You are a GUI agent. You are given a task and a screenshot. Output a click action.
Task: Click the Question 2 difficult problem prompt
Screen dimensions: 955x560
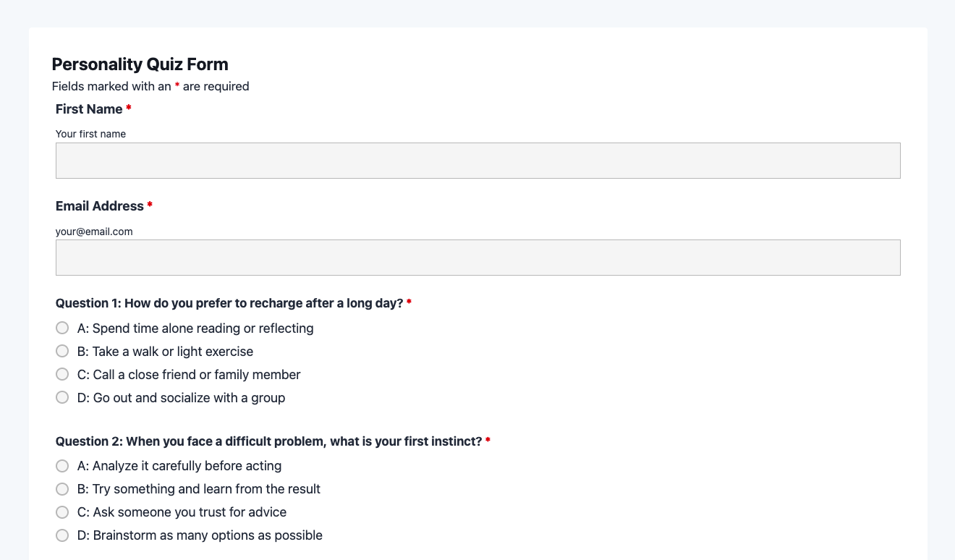coord(268,441)
